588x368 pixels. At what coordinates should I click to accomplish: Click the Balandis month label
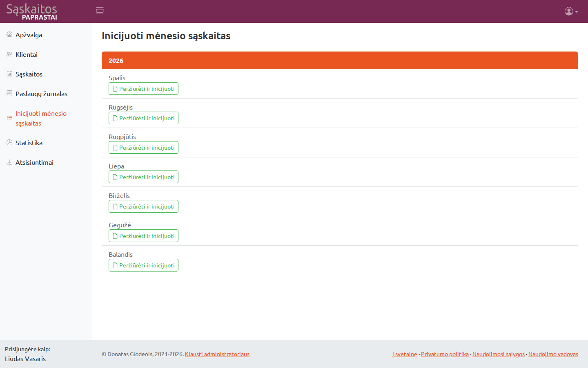[x=120, y=254]
